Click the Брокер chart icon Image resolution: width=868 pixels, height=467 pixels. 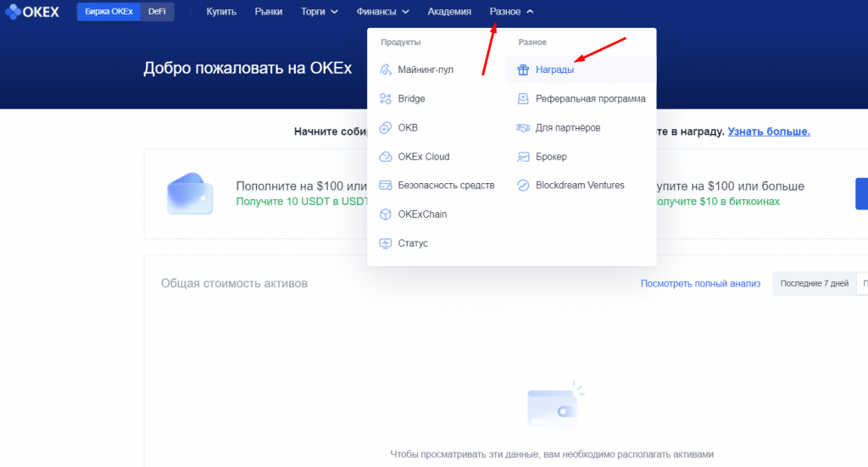(523, 157)
